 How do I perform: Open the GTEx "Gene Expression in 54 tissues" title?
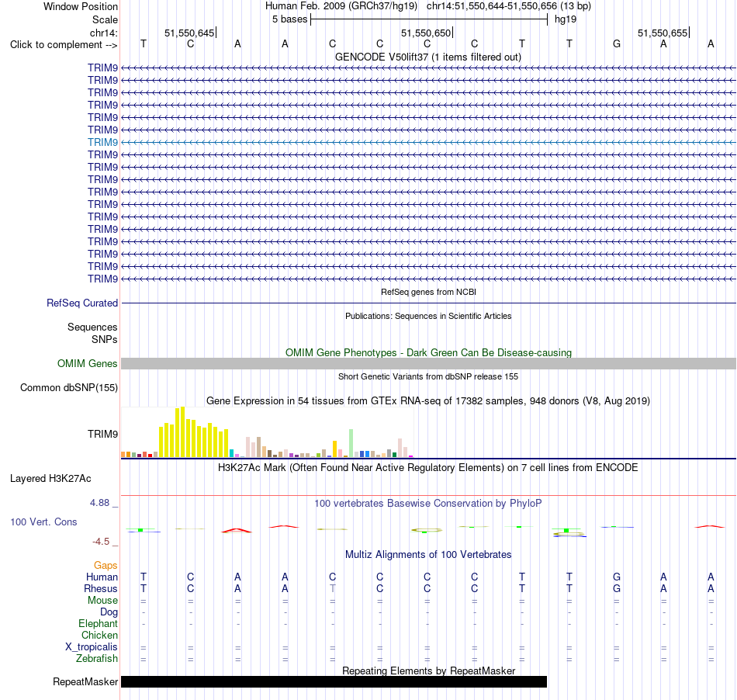point(428,401)
